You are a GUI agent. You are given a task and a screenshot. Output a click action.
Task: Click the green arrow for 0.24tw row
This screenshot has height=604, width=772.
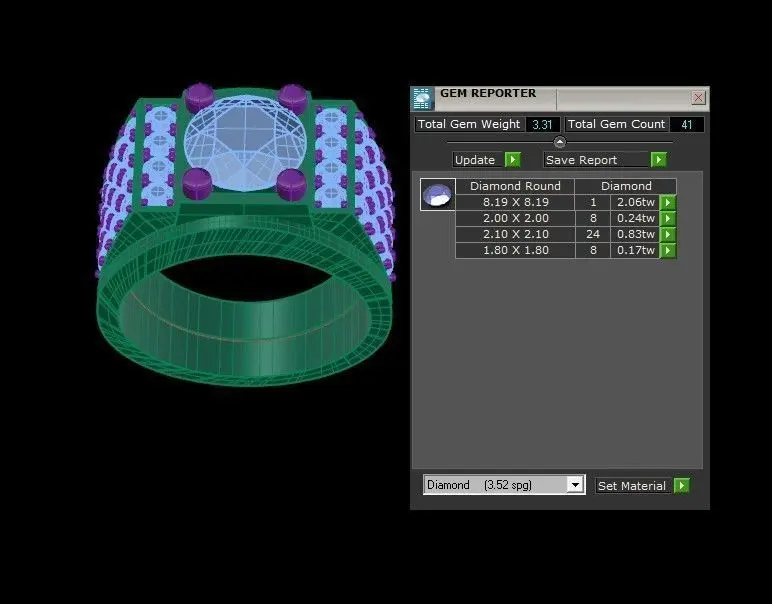coord(668,218)
